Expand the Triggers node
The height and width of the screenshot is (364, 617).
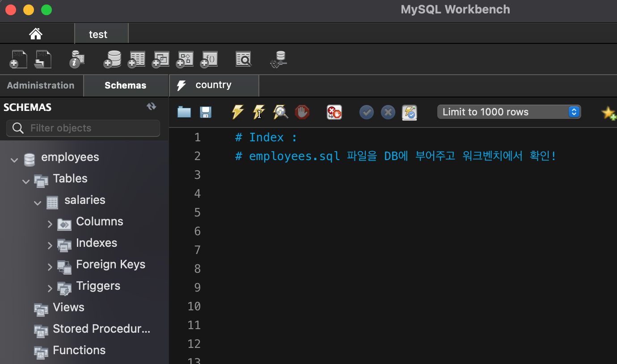tap(50, 288)
